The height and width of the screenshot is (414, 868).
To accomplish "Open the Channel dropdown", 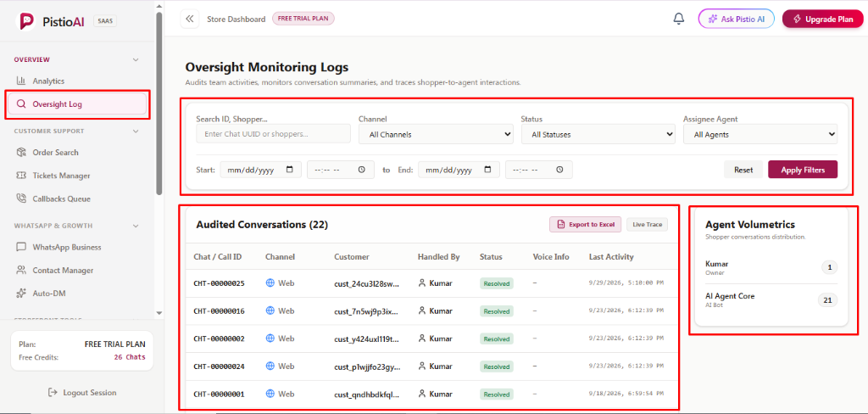I will [436, 134].
